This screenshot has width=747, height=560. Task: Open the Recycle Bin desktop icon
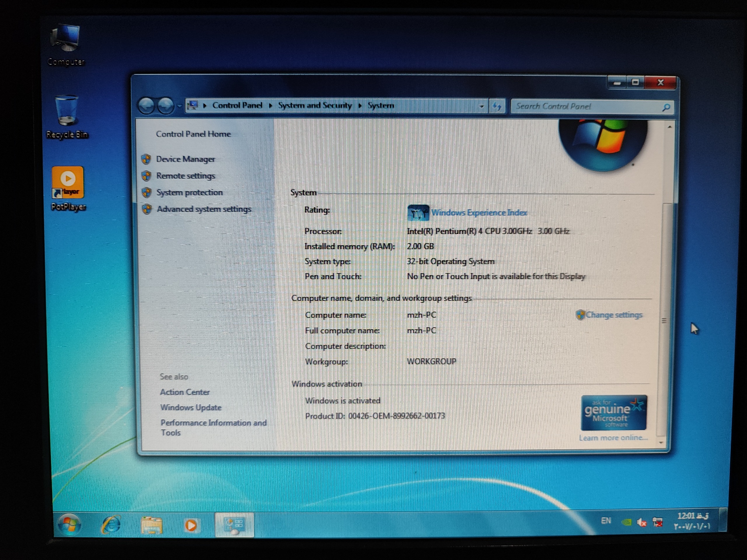(x=67, y=116)
